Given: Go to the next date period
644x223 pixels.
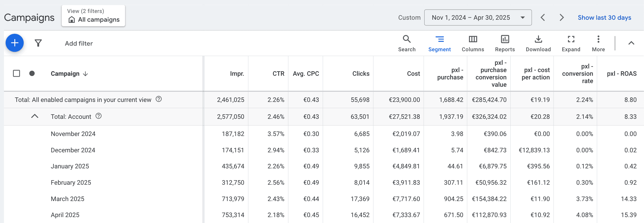Looking at the screenshot, I should [x=561, y=17].
